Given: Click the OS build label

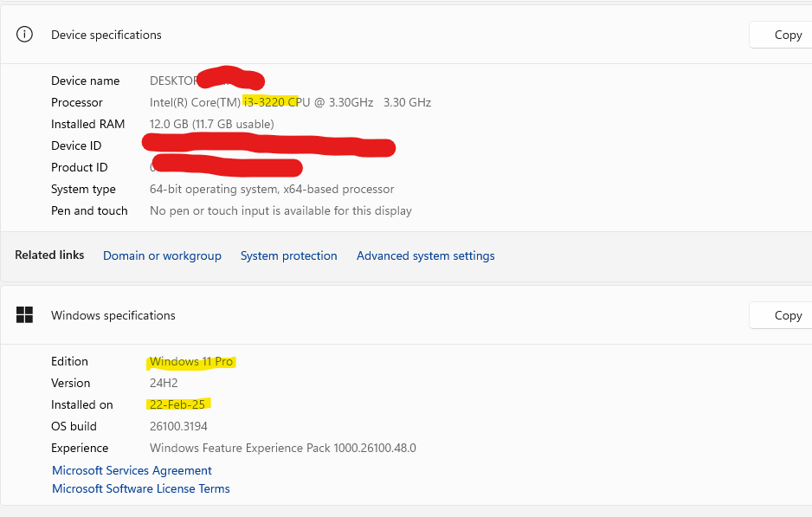Looking at the screenshot, I should [74, 426].
